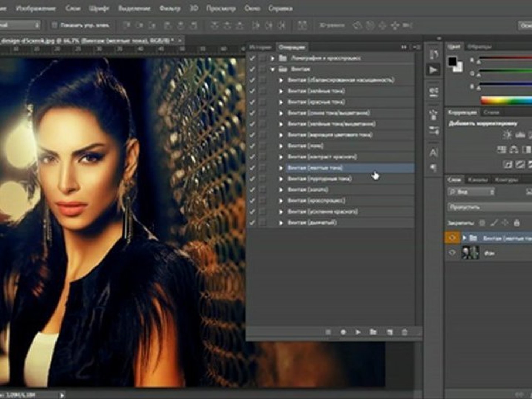Image resolution: width=532 pixels, height=399 pixels.
Task: Toggle visibility of the Винтаж layer group
Action: tap(452, 238)
